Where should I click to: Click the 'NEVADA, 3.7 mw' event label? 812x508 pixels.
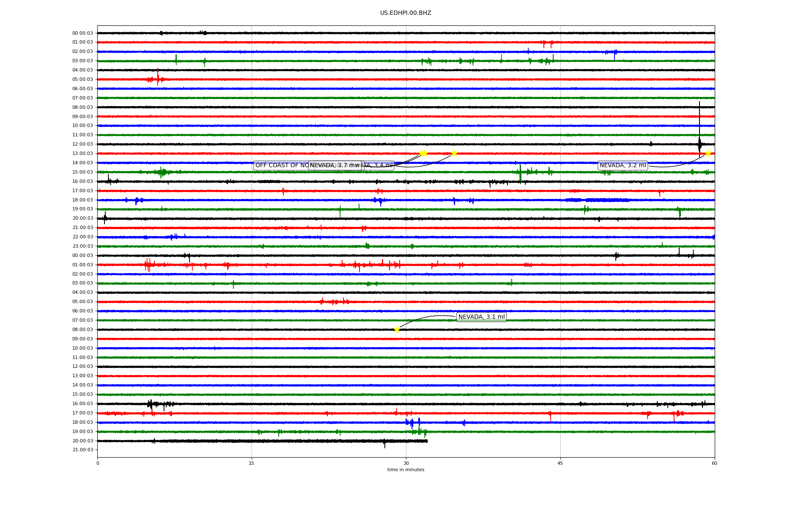point(335,166)
